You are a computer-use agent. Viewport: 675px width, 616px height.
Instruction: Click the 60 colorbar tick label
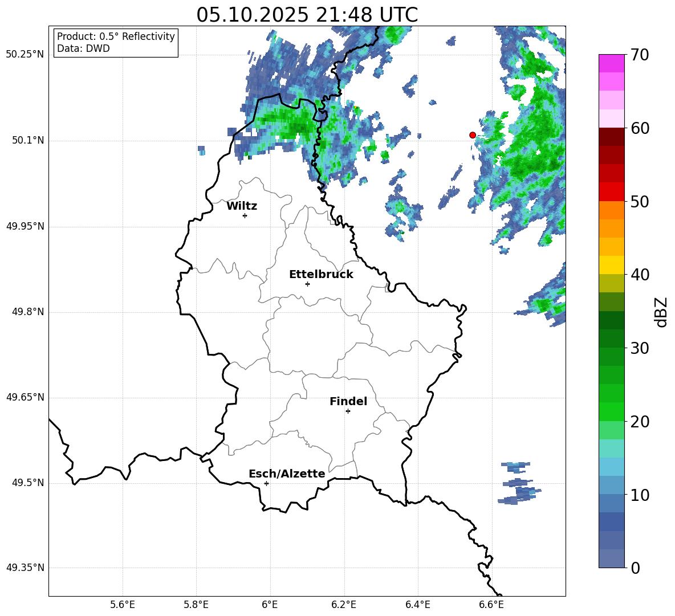[640, 128]
